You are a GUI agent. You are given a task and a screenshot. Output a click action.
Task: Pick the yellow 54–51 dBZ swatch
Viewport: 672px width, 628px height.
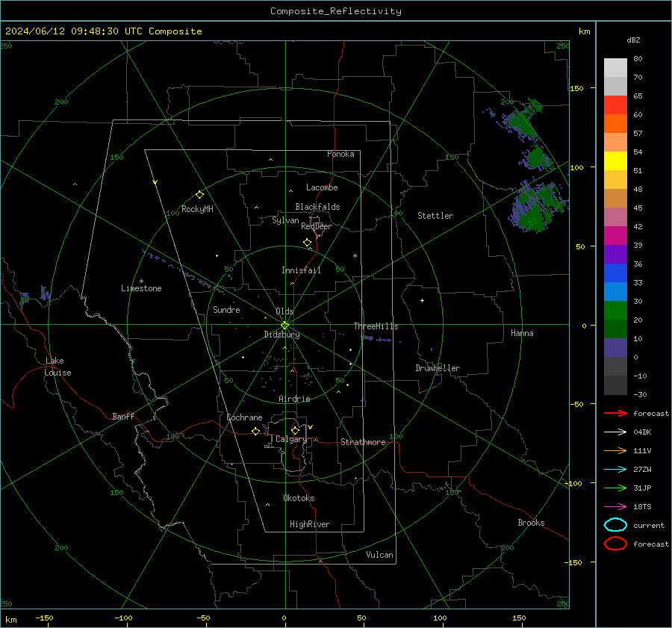[615, 161]
